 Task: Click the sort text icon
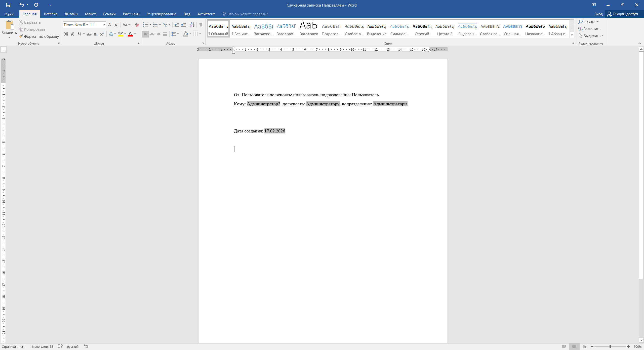(192, 25)
